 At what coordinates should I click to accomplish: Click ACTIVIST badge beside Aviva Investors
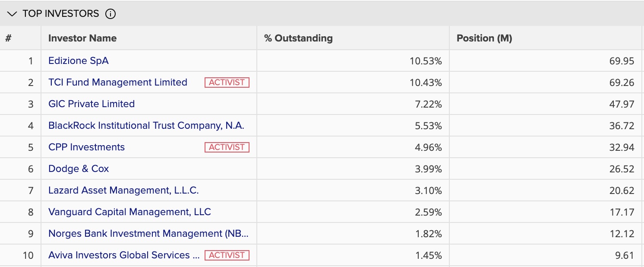[227, 255]
